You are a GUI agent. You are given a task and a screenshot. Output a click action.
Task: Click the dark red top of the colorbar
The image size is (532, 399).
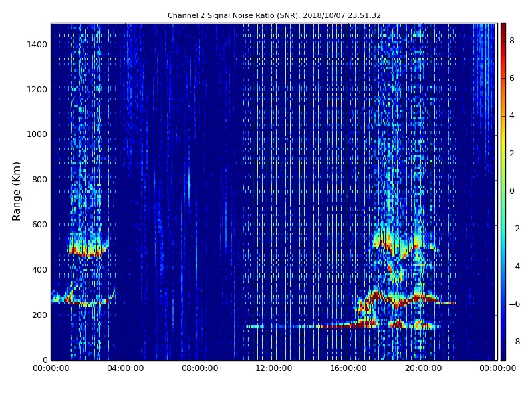point(503,29)
